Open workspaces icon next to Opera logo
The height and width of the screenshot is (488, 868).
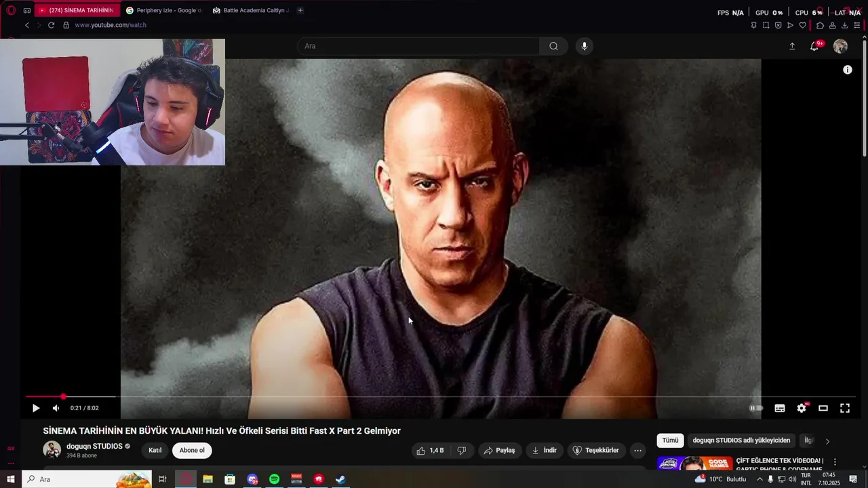coord(27,10)
